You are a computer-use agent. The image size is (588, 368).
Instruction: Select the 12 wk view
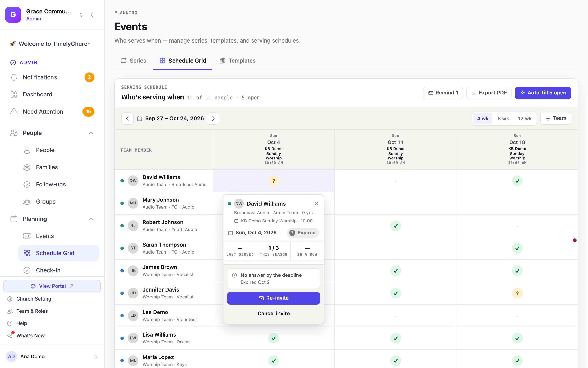tap(525, 119)
